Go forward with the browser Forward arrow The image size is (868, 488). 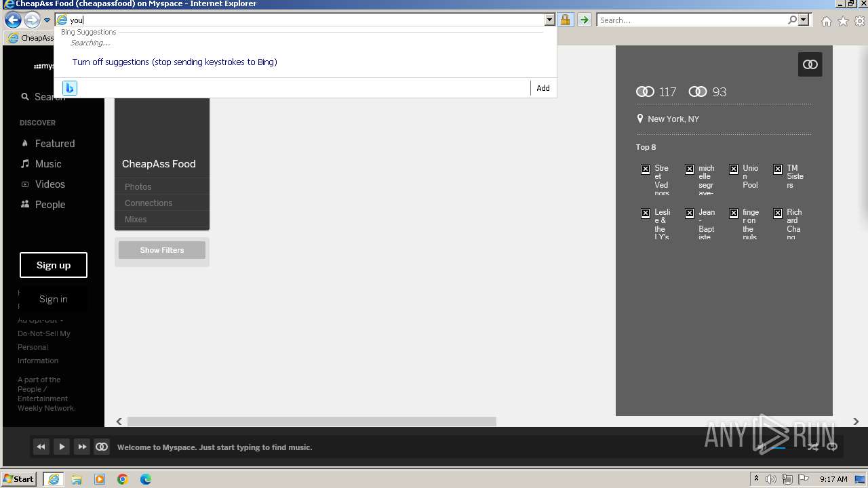click(x=32, y=20)
